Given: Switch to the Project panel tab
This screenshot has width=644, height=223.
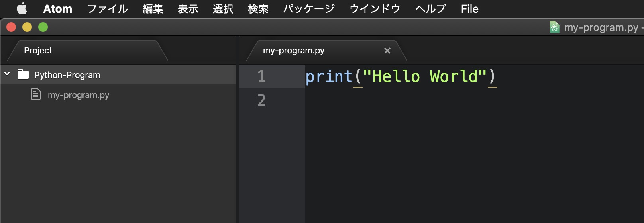Looking at the screenshot, I should pyautogui.click(x=38, y=51).
